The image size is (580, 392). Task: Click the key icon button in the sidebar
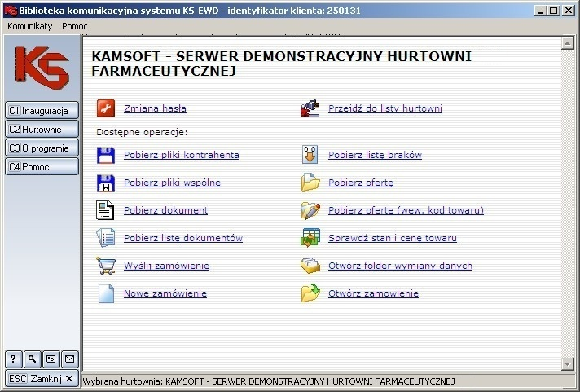(33, 359)
